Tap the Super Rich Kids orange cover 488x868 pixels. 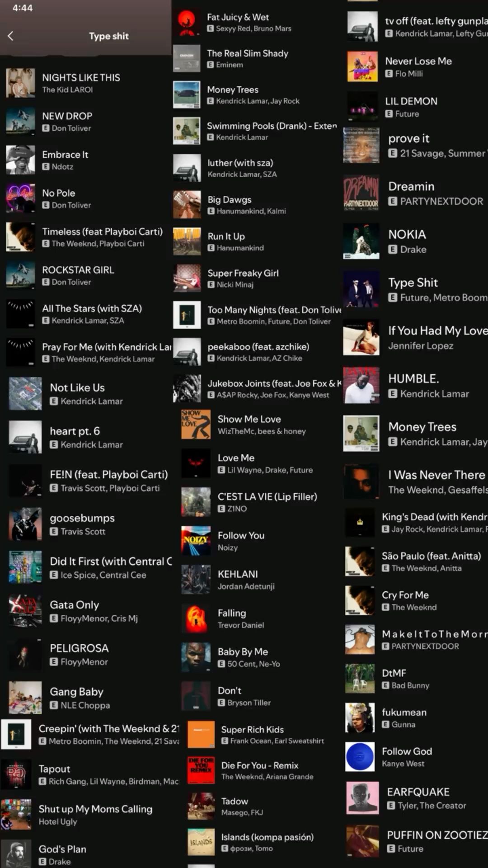201,735
